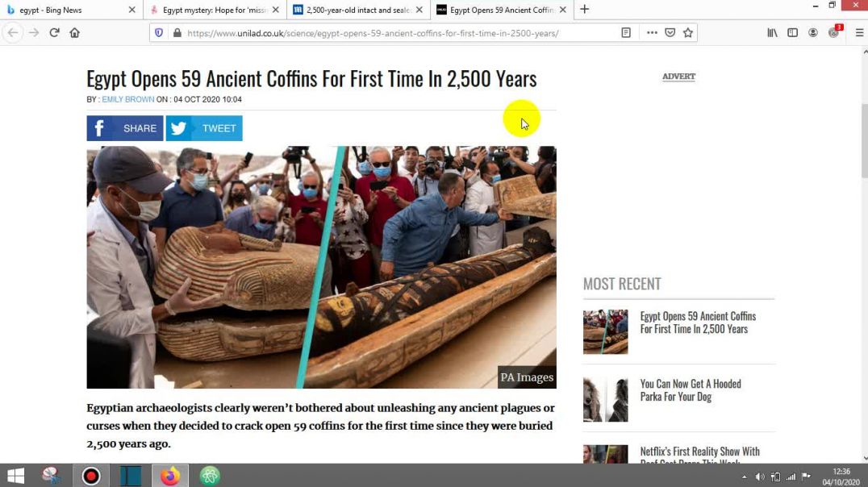The height and width of the screenshot is (487, 868).
Task: Open the coffins thumbnail in Most Recent
Action: tap(606, 332)
